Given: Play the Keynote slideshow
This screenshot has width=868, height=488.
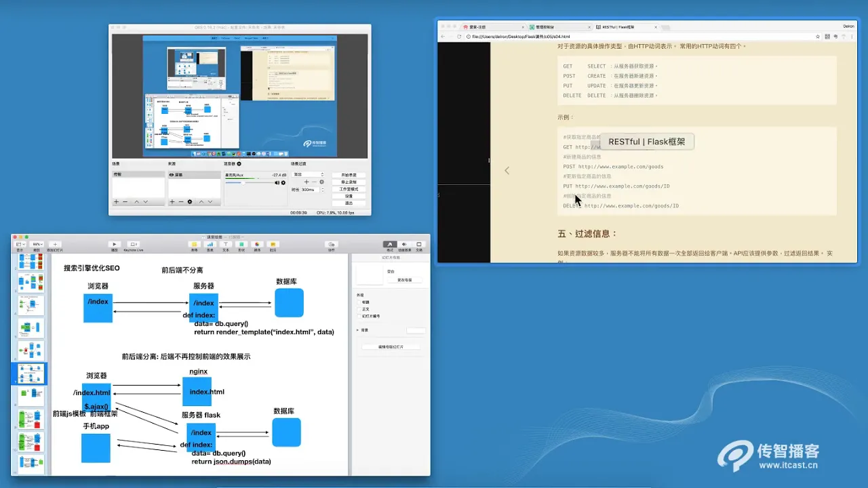Looking at the screenshot, I should click(115, 244).
